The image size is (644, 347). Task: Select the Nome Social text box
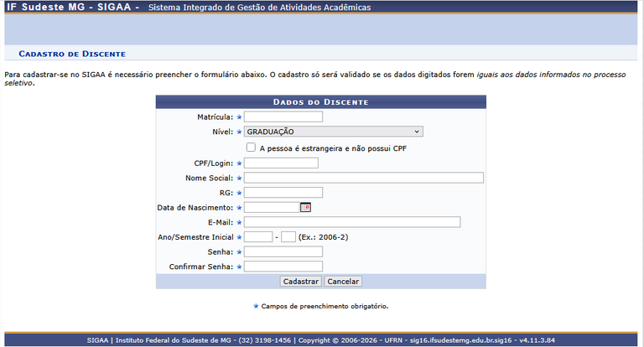click(363, 178)
